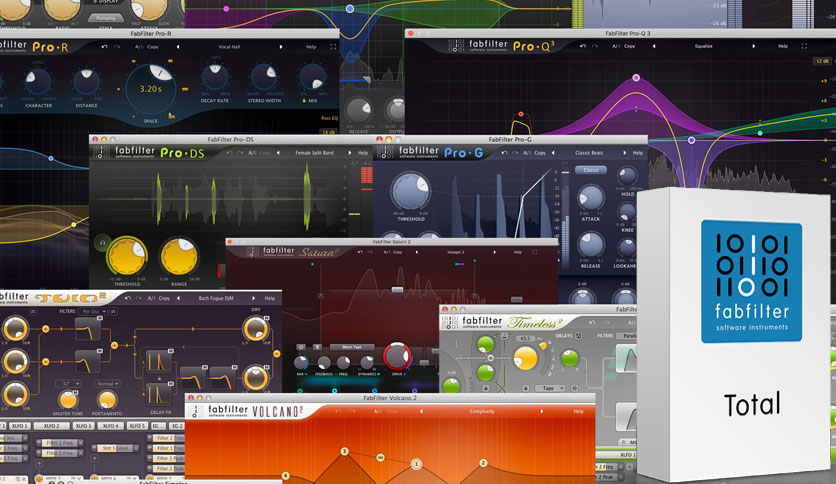Open the Help menu in Twin 2
The height and width of the screenshot is (484, 836).
tap(270, 299)
